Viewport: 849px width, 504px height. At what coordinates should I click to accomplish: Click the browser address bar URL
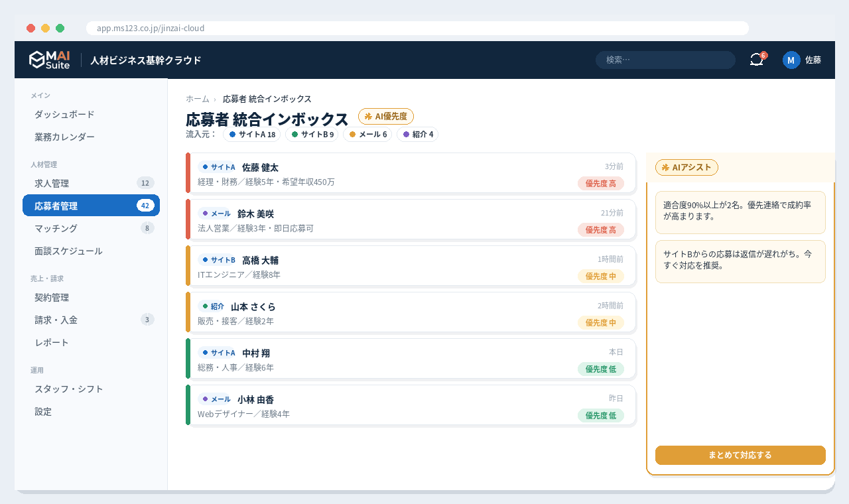pos(417,28)
